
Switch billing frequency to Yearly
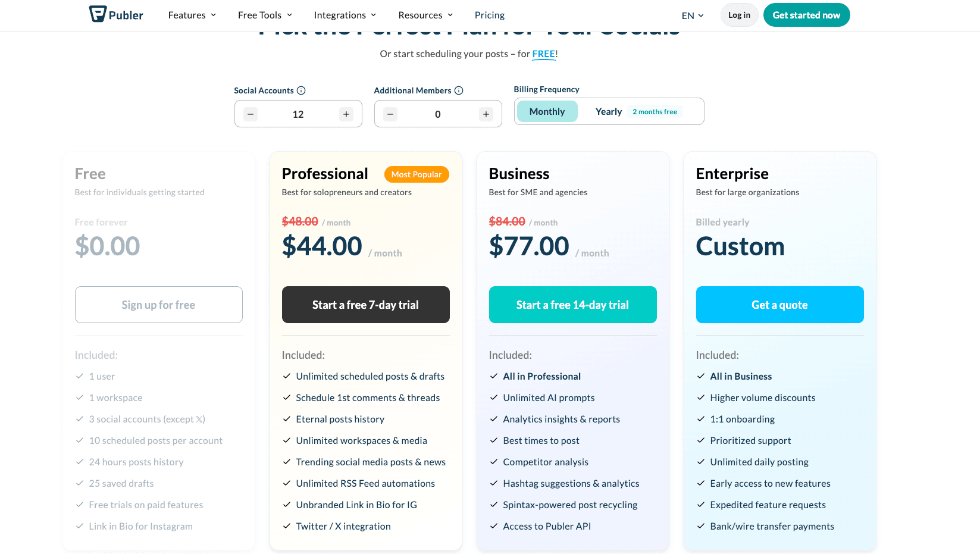[609, 111]
